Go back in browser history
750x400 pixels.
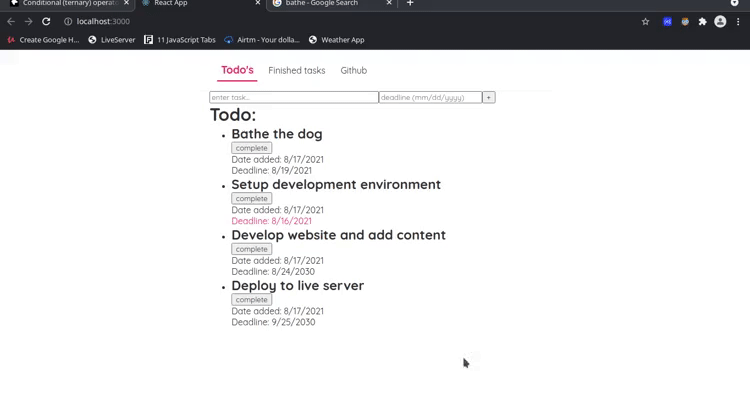11,22
